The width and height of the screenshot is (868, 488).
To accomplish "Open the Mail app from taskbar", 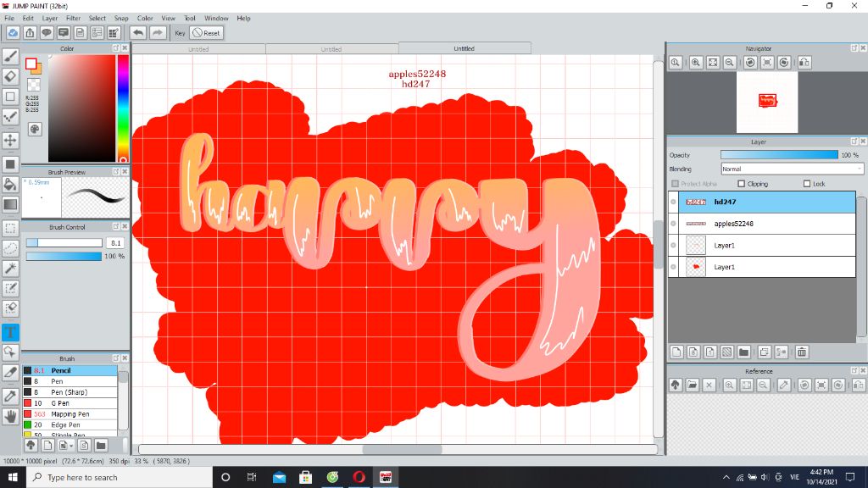I will [x=280, y=477].
